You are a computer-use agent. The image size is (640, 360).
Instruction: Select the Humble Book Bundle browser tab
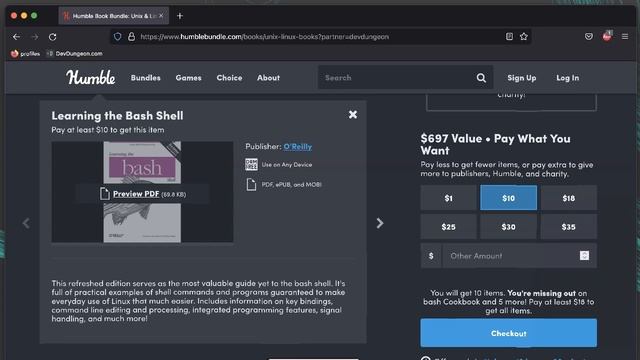[x=113, y=16]
